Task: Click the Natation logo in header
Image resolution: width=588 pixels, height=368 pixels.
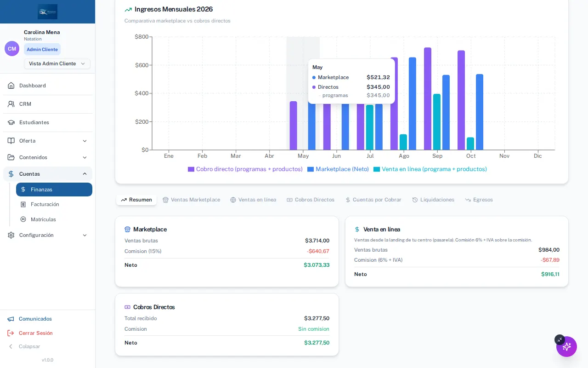Action: point(48,11)
